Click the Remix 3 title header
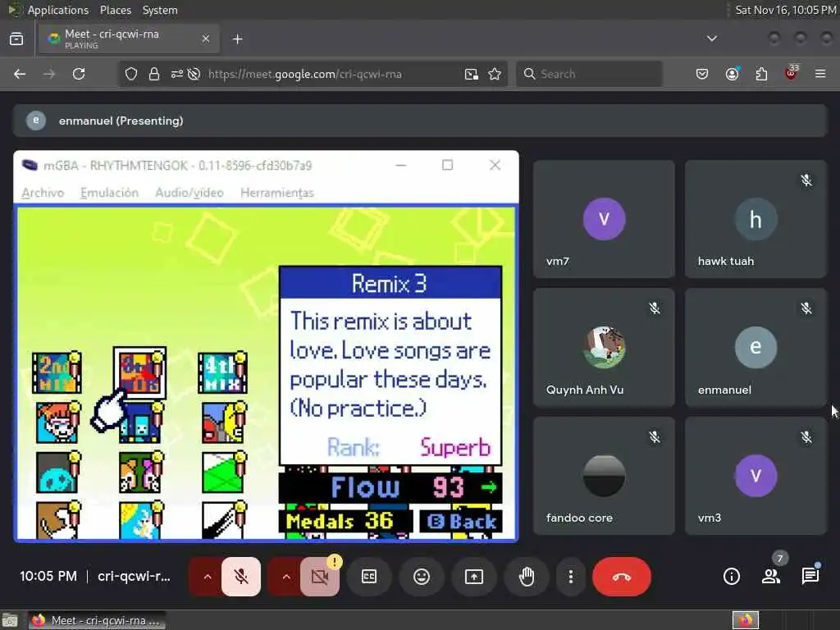Screen dimensions: 840x630 click(x=390, y=283)
